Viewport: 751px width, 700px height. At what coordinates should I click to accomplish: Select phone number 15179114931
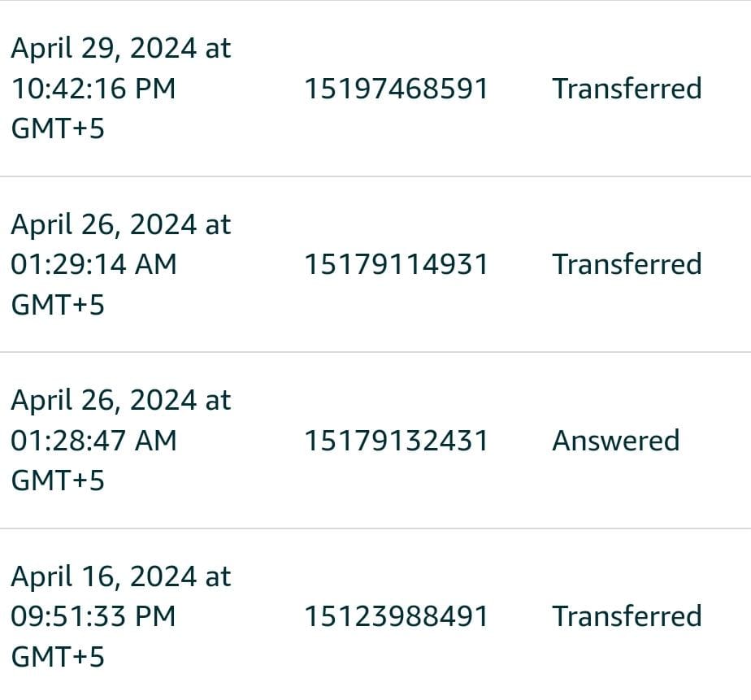(396, 264)
